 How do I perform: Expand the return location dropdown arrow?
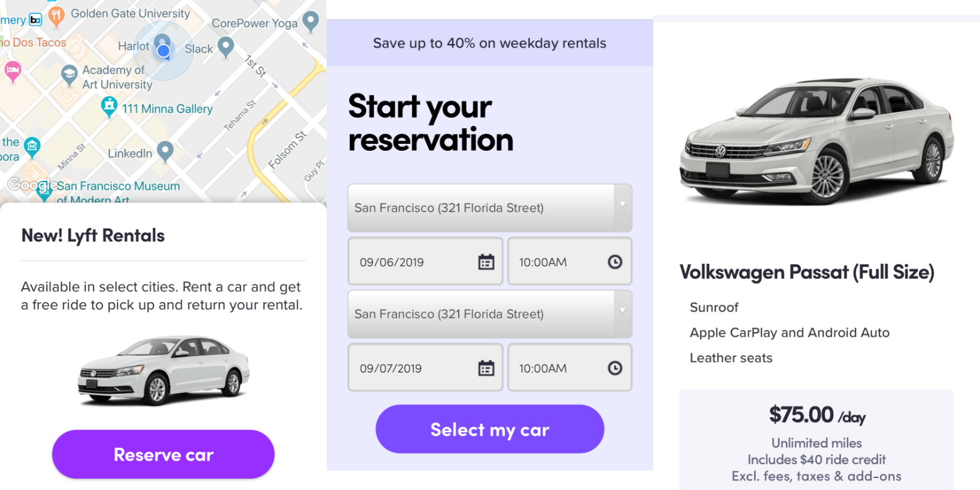[623, 311]
